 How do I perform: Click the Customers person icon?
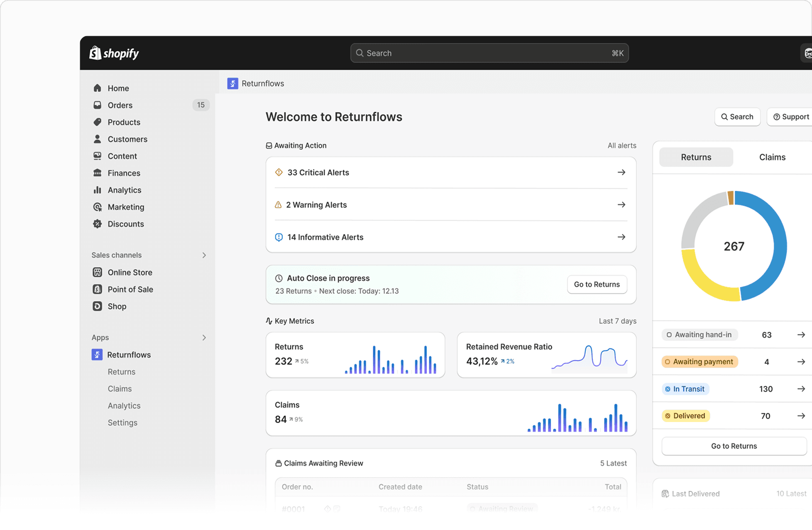[x=97, y=139]
